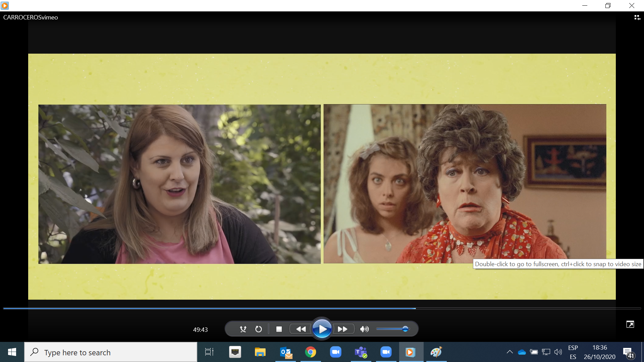Image resolution: width=644 pixels, height=362 pixels.
Task: Click the video seek progress bar
Action: coord(322,308)
